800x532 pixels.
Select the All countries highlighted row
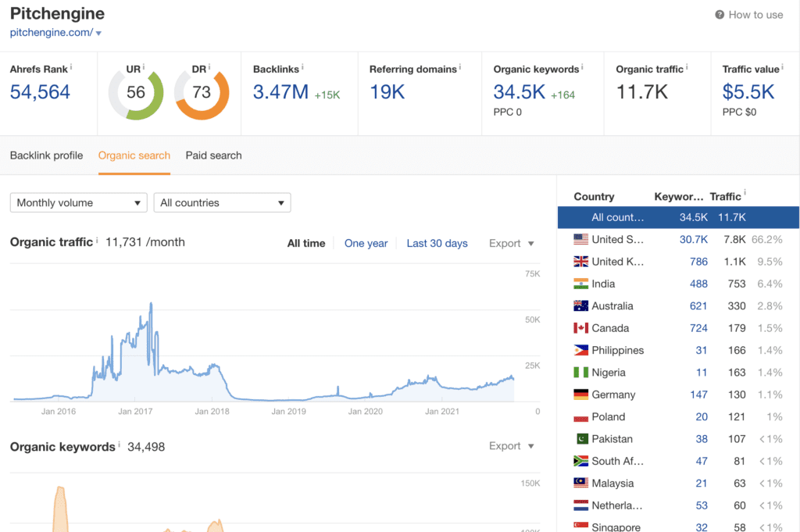tap(678, 217)
